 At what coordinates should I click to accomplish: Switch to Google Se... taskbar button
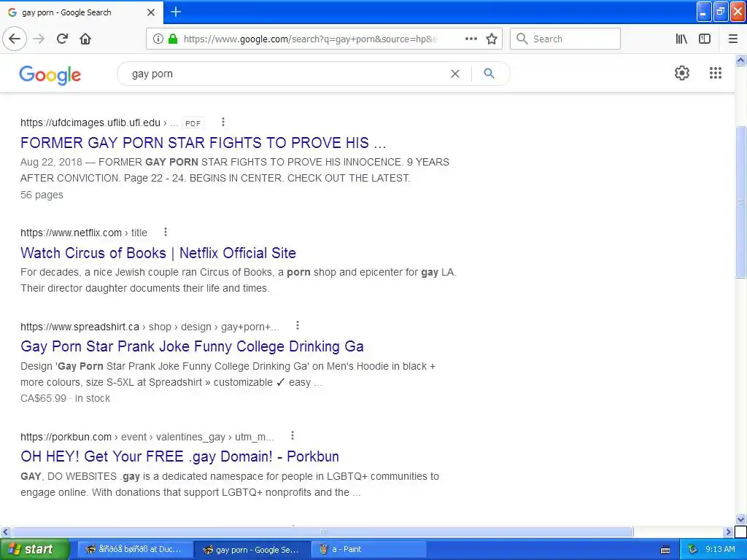click(252, 550)
